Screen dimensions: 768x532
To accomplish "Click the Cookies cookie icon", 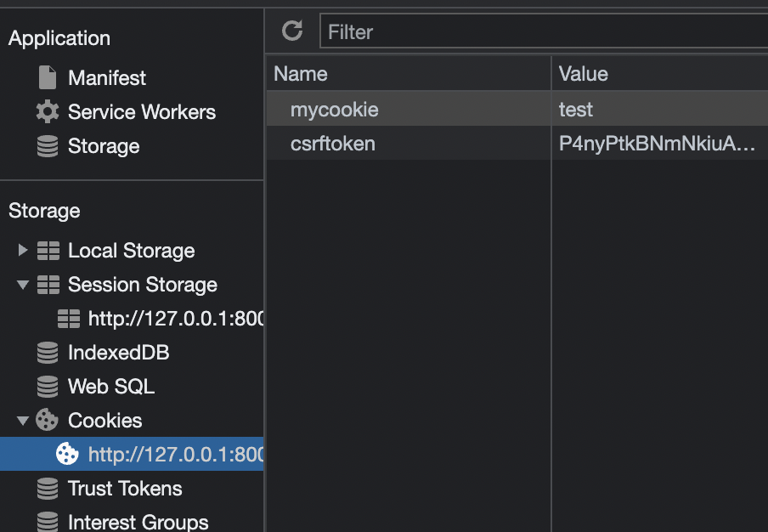I will point(47,421).
